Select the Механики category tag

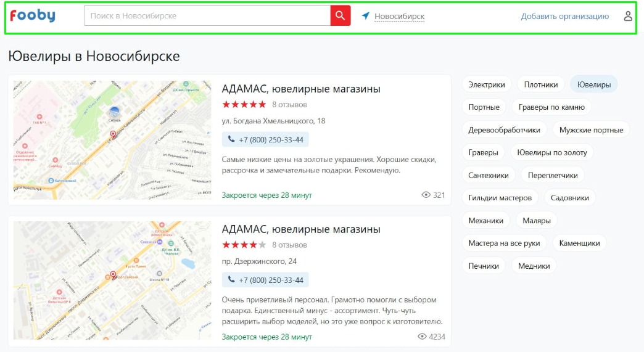click(486, 221)
